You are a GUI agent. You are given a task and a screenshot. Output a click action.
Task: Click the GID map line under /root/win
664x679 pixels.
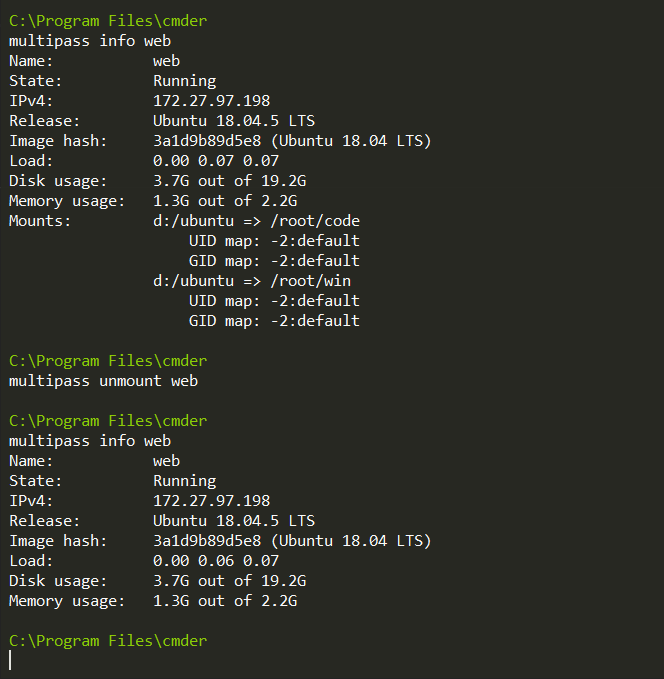coord(274,321)
